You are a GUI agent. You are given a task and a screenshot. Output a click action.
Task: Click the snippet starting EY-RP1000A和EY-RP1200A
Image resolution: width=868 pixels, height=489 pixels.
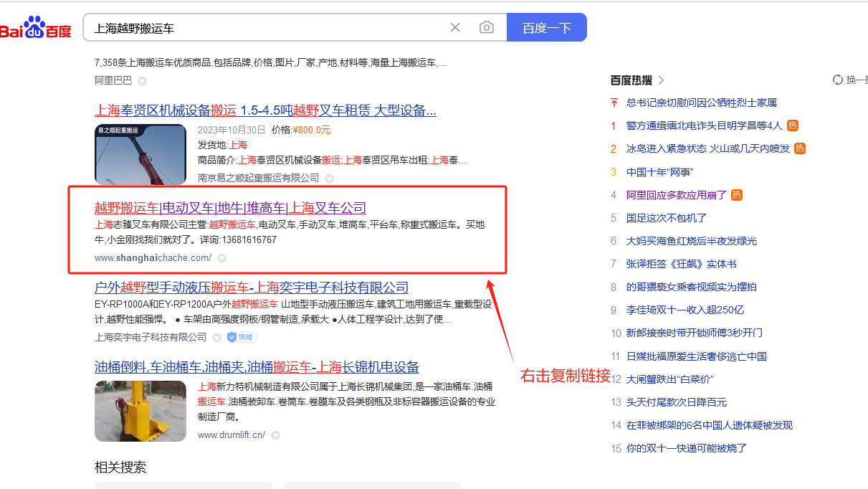coord(295,312)
